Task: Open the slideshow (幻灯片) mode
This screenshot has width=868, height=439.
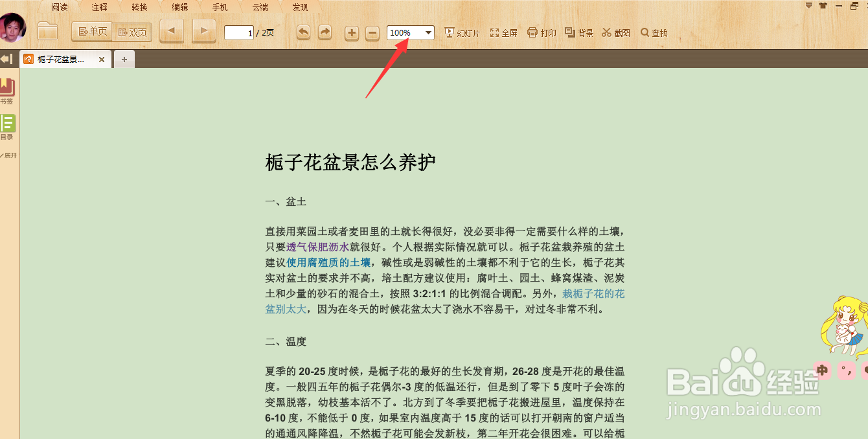Action: (462, 32)
